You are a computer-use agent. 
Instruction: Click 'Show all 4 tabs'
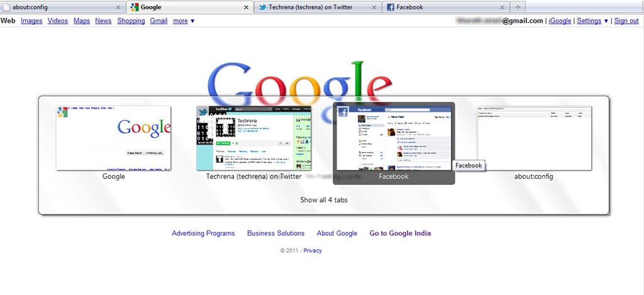click(324, 200)
